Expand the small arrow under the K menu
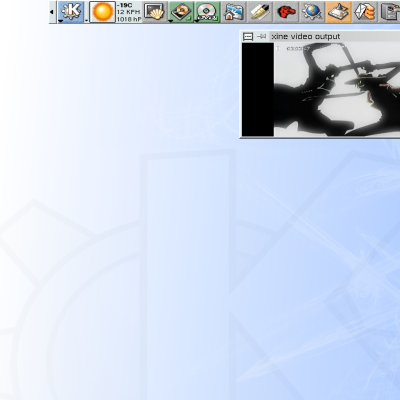 (x=61, y=21)
